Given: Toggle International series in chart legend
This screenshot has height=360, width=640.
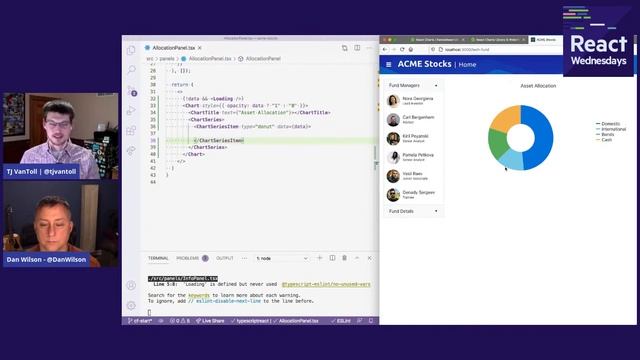Looking at the screenshot, I should 611,129.
